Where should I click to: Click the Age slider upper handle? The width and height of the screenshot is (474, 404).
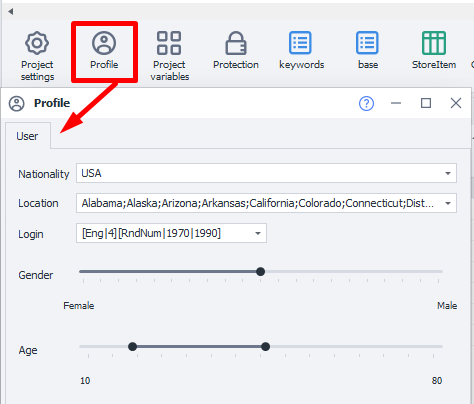coord(265,347)
